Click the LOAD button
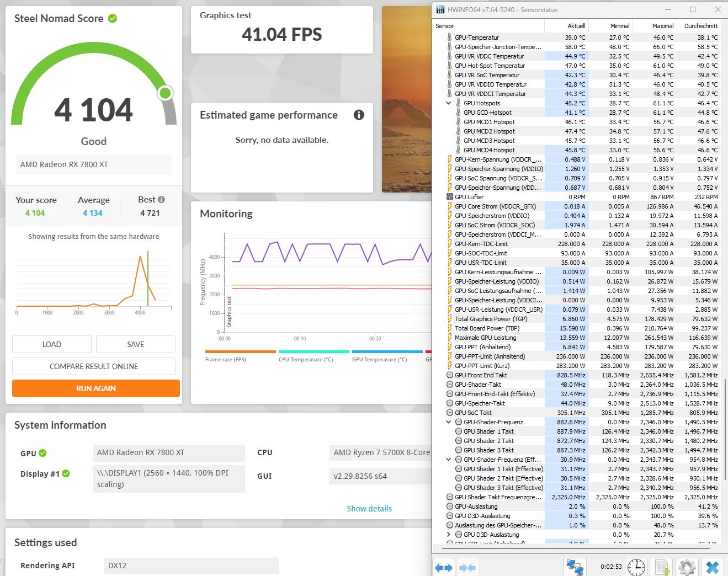728x576 pixels. (x=52, y=344)
